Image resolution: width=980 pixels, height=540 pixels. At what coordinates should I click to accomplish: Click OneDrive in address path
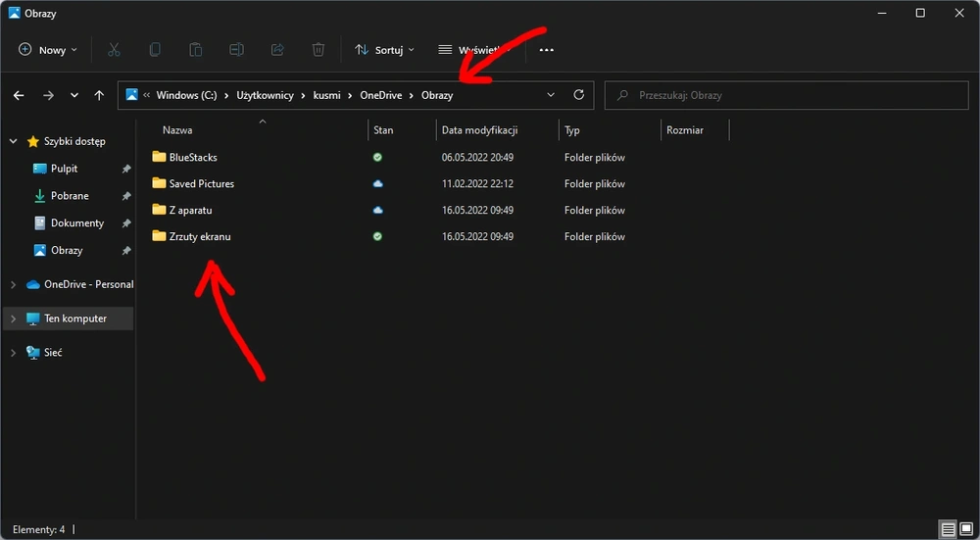381,96
